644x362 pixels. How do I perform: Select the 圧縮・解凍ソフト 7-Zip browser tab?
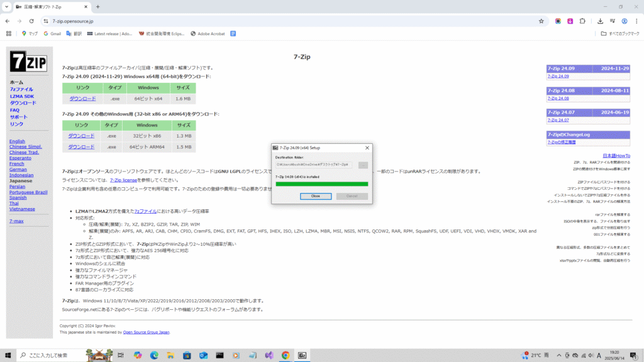tap(52, 7)
